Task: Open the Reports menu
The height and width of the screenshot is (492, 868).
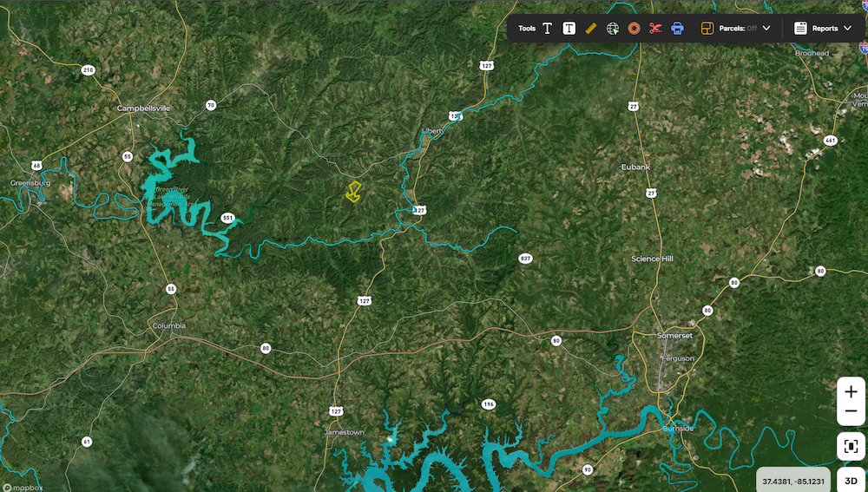Action: pyautogui.click(x=825, y=29)
